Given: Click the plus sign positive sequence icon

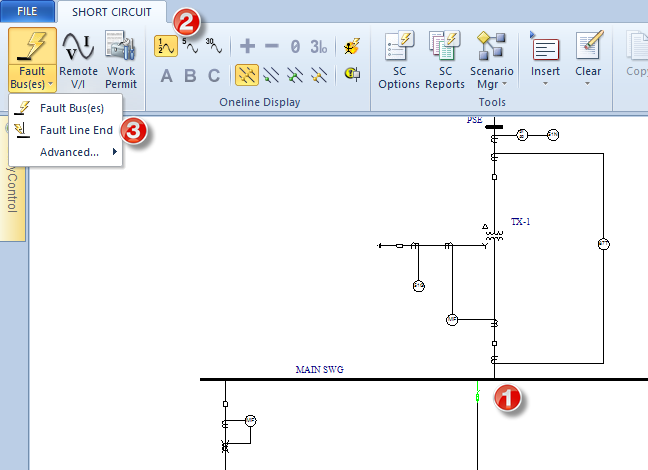Looking at the screenshot, I should coord(247,46).
